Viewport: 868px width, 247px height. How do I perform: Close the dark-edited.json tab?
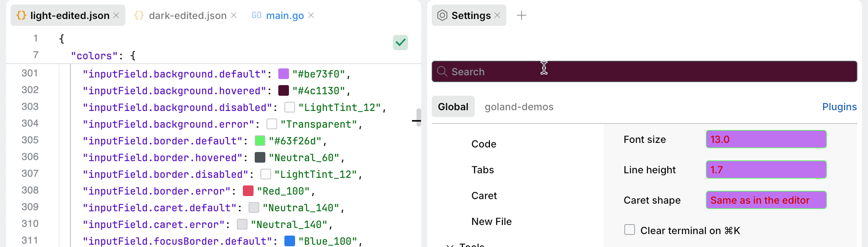tap(234, 15)
